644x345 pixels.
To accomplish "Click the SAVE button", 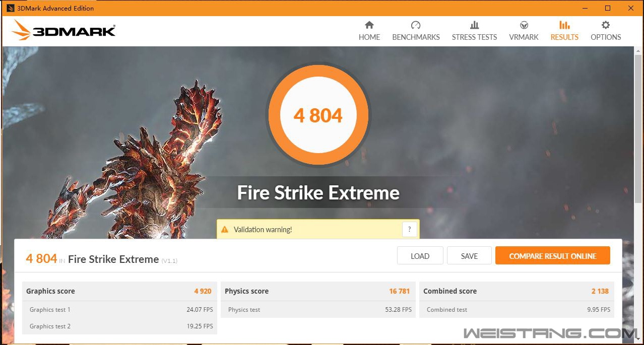I will click(x=469, y=256).
